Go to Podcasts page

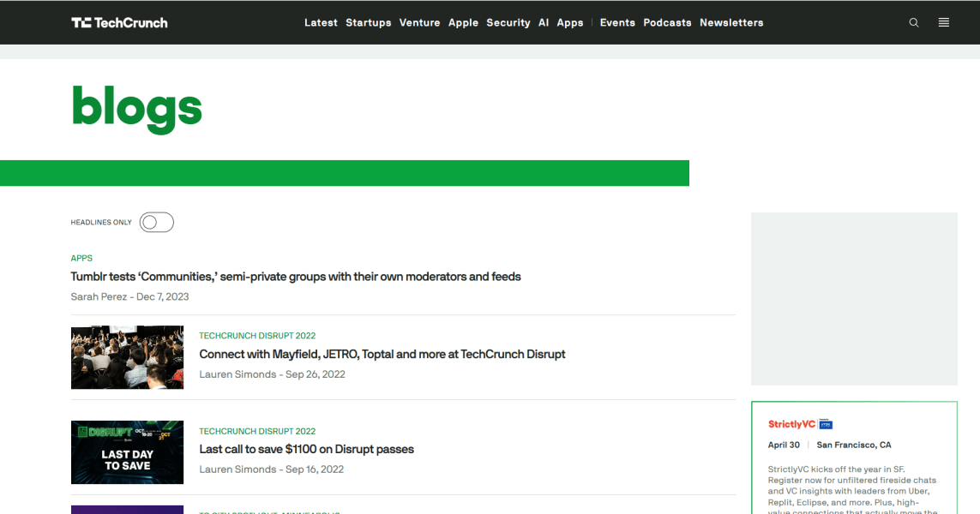668,22
